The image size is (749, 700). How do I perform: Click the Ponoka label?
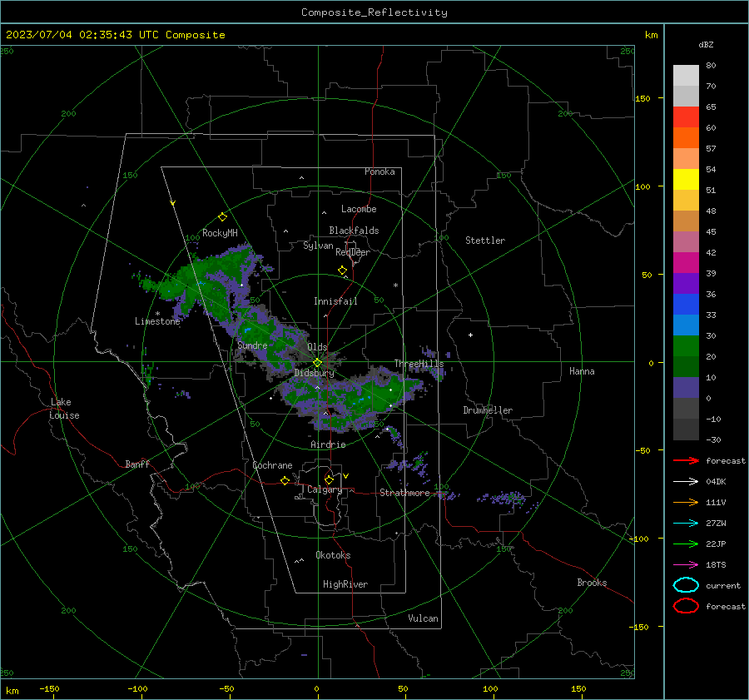point(379,171)
